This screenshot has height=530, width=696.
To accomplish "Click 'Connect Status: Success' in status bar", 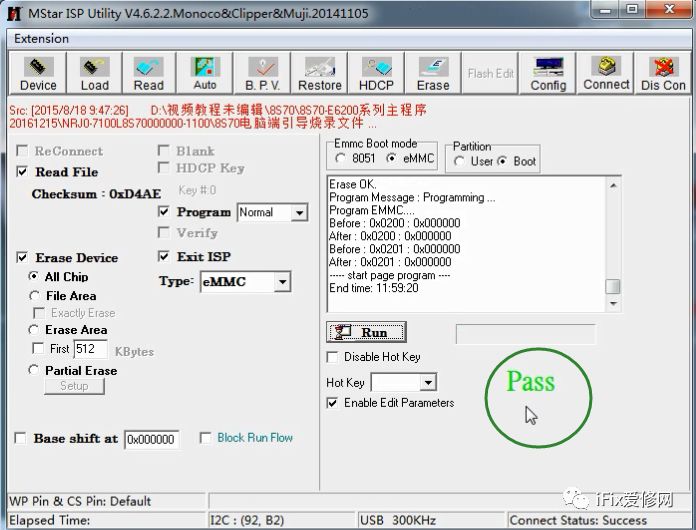I will 578,520.
